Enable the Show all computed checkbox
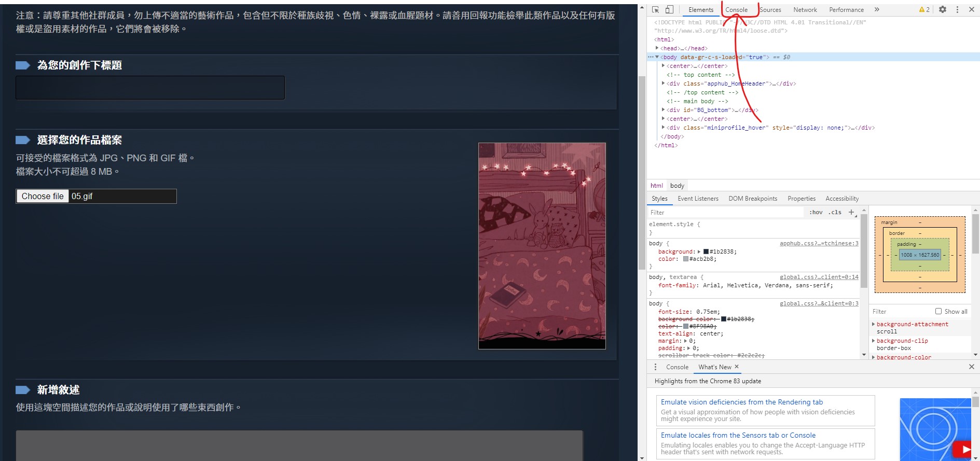The image size is (980, 461). [938, 312]
